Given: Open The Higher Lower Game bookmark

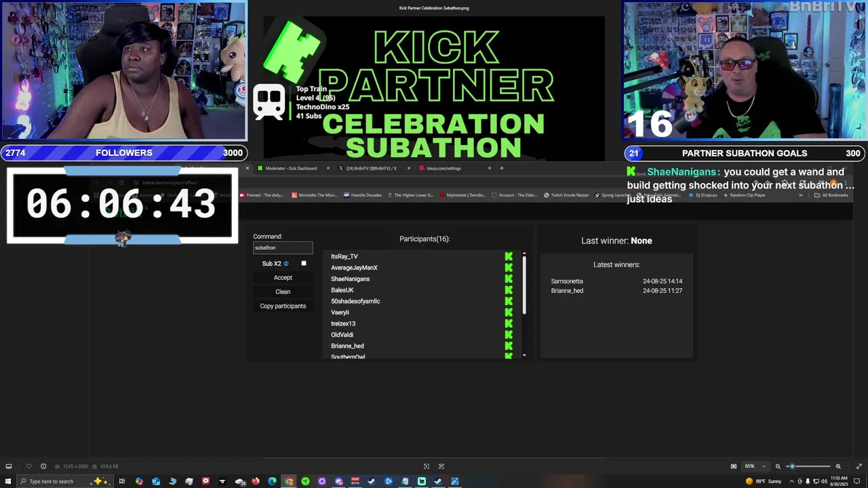Looking at the screenshot, I should click(x=410, y=195).
